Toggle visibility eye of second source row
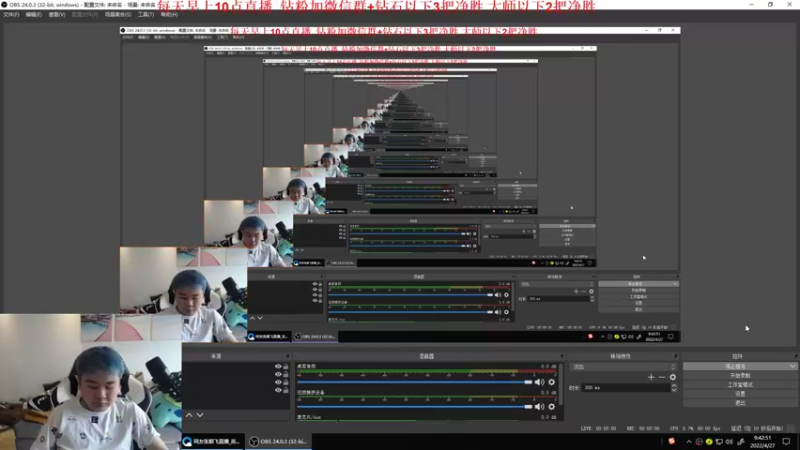The height and width of the screenshot is (450, 800). [x=278, y=374]
